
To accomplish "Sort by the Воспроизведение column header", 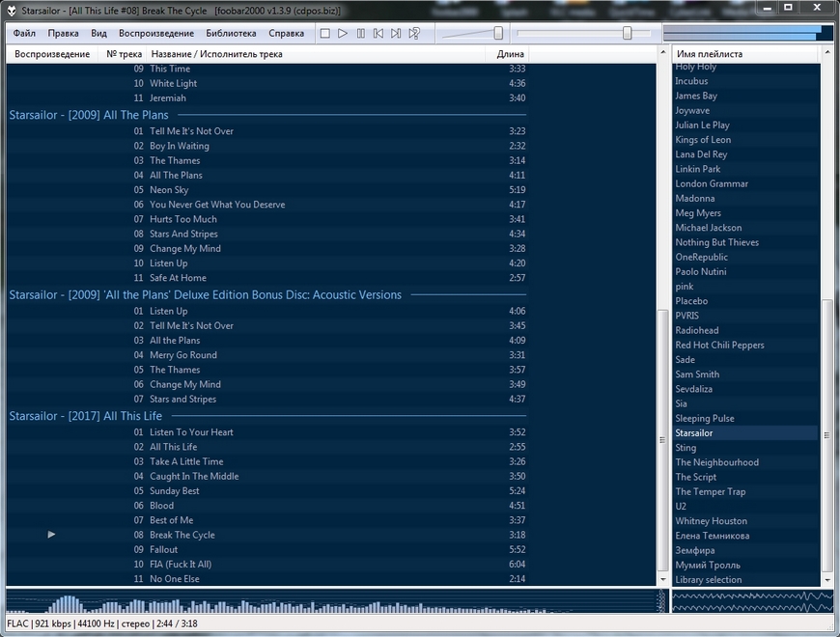I will click(x=52, y=54).
